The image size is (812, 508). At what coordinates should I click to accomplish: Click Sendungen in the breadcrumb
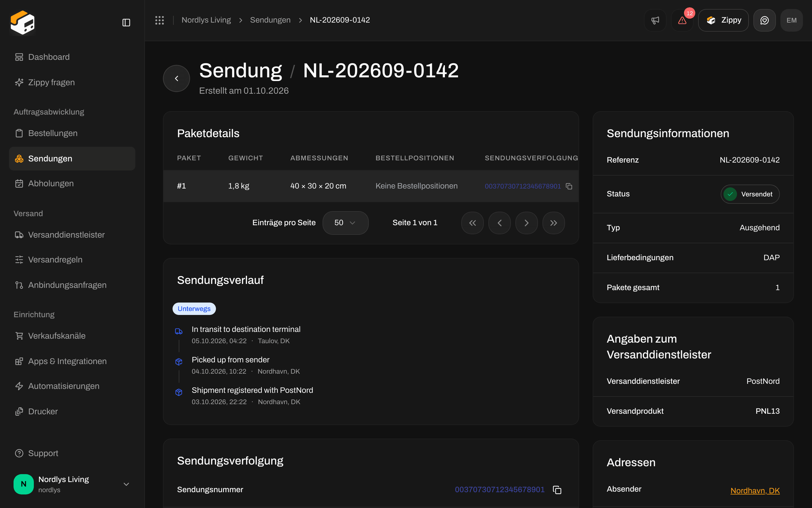coord(270,20)
